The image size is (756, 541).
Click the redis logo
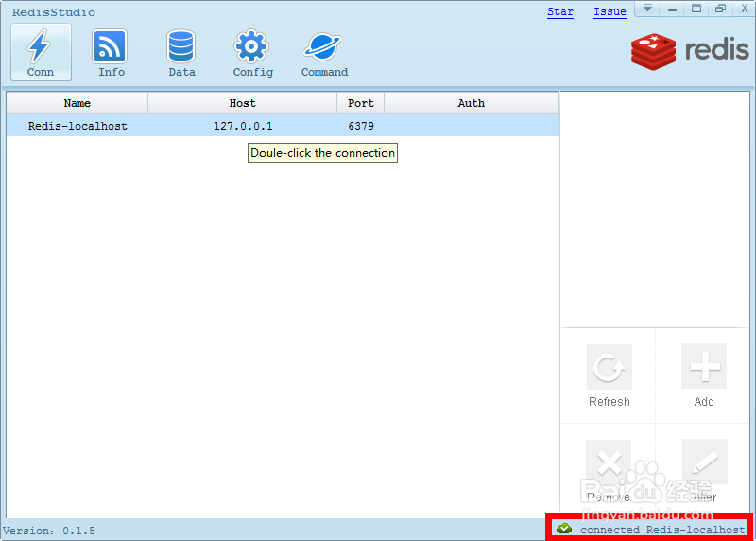[x=690, y=51]
